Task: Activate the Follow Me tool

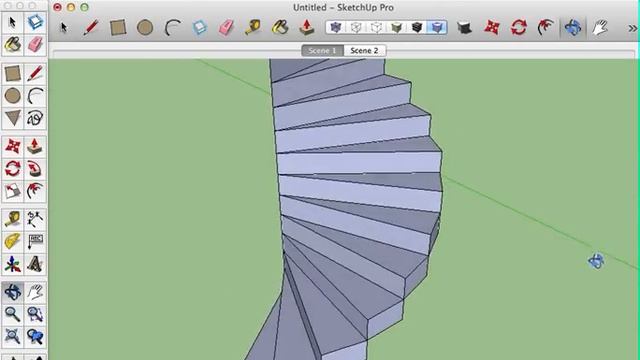Action: 35,169
